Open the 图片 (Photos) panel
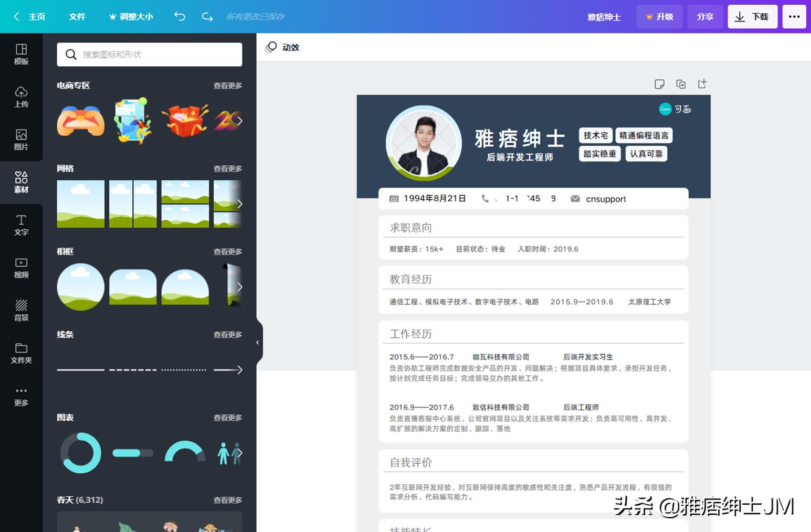Screen dimensions: 811x532 point(21,140)
